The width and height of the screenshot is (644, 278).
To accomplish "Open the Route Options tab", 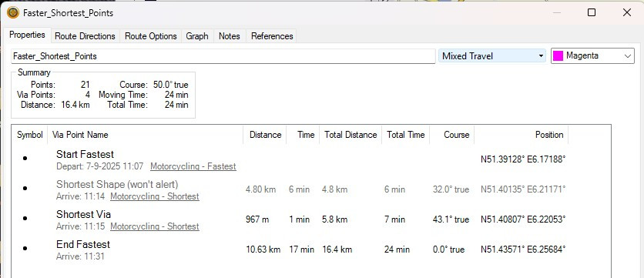I will pyautogui.click(x=151, y=36).
